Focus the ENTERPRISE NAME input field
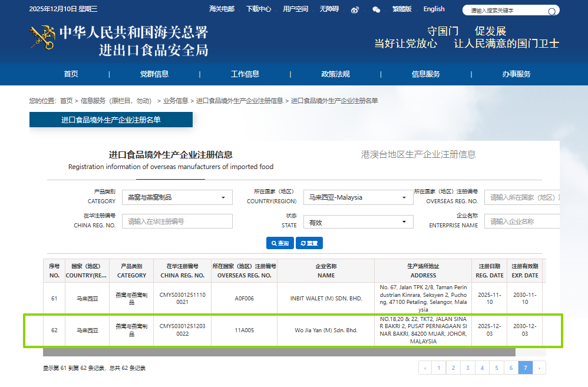 521,221
